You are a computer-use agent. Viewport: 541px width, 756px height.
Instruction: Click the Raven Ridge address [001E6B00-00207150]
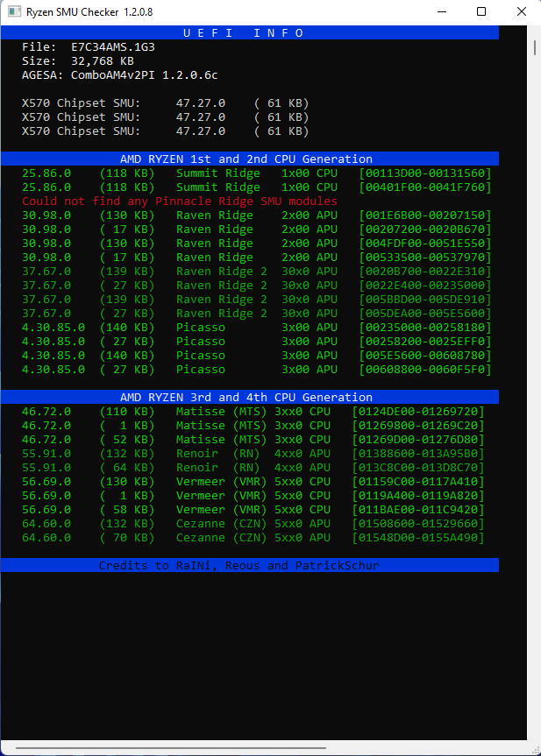pos(425,215)
